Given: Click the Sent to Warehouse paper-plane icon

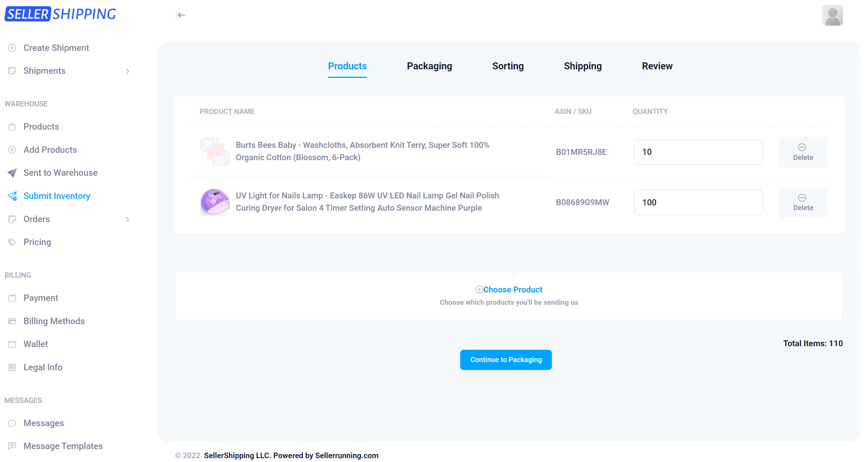Looking at the screenshot, I should tap(12, 173).
